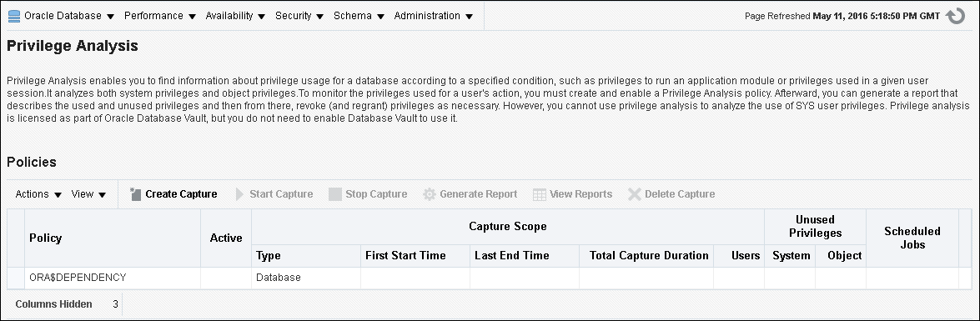Viewport: 980px width, 321px height.
Task: Click the Delete Capture X icon
Action: (x=635, y=194)
